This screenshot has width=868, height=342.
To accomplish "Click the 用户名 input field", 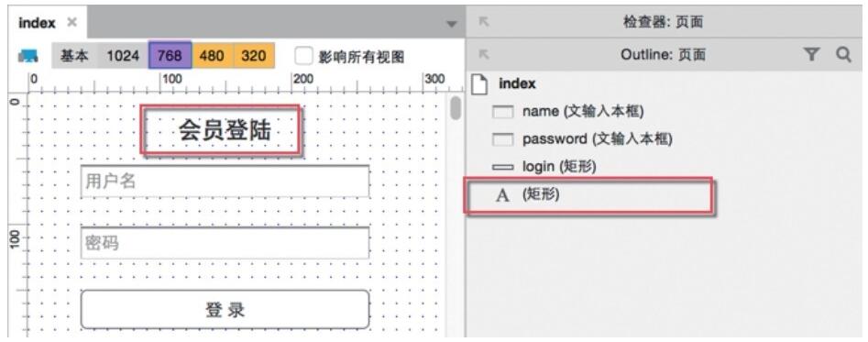I will point(225,181).
